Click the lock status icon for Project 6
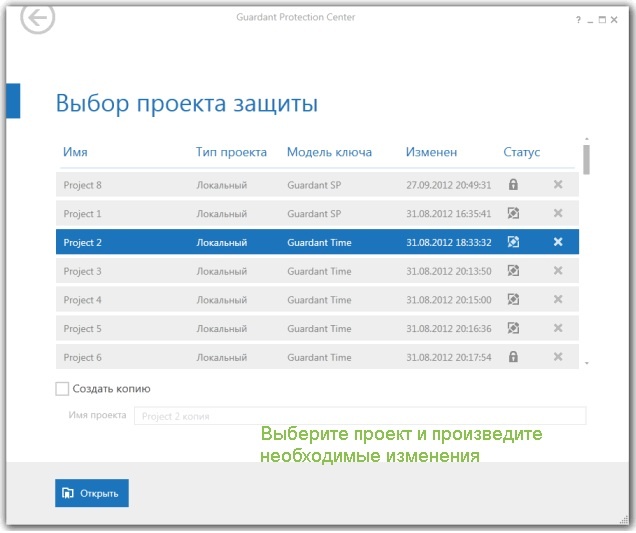 click(513, 357)
